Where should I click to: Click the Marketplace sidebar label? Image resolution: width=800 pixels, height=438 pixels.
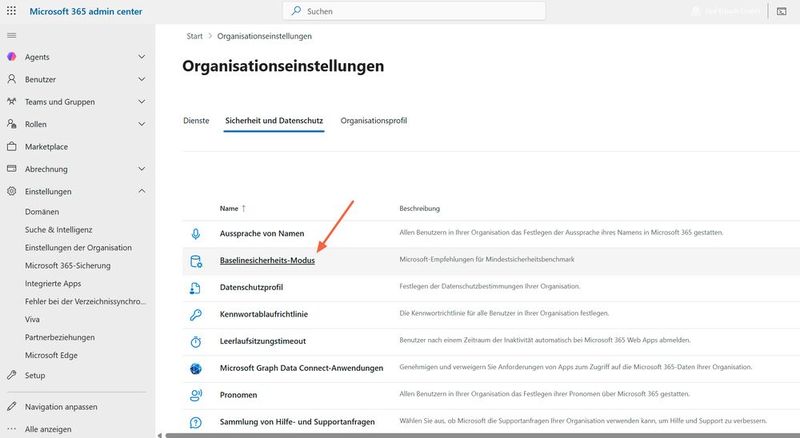point(46,147)
